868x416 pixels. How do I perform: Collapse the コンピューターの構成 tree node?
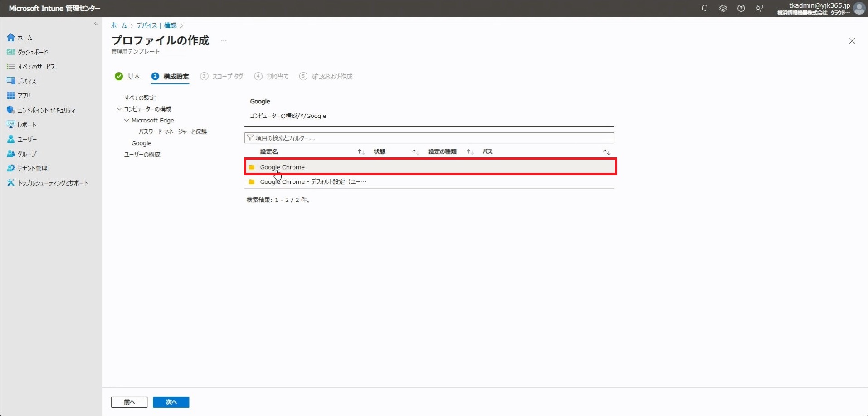pyautogui.click(x=119, y=109)
